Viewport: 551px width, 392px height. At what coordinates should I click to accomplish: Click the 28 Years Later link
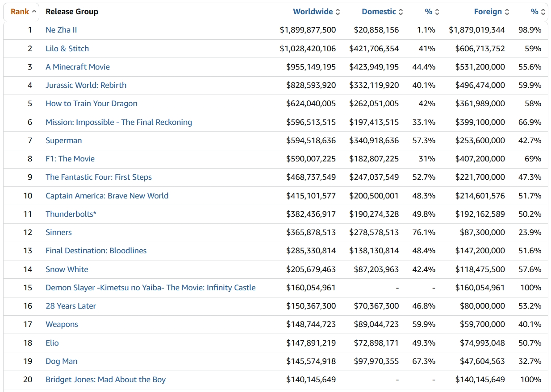pyautogui.click(x=71, y=306)
